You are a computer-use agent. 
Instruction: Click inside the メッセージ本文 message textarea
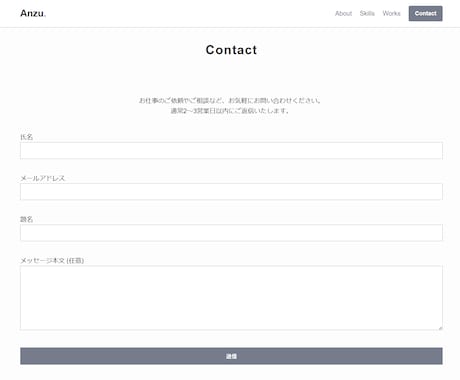pos(231,298)
